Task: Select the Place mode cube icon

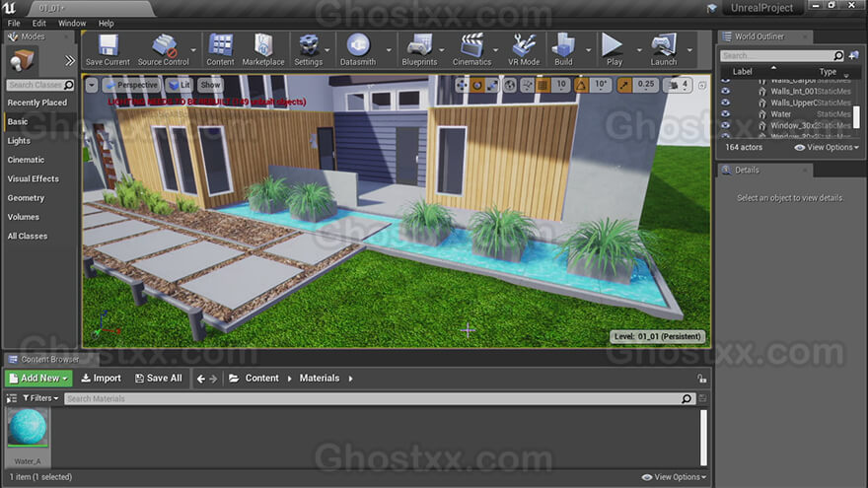Action: [22, 60]
